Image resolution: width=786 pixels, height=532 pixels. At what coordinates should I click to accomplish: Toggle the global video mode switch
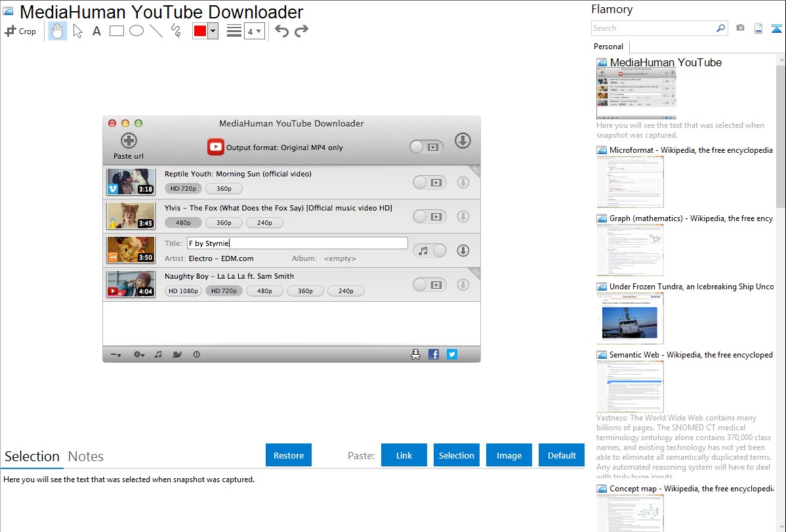(426, 147)
